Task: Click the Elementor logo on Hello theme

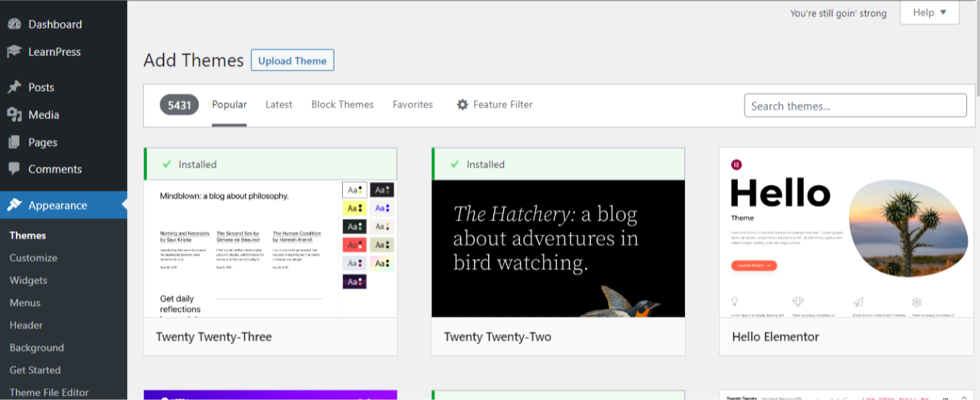Action: coord(736,164)
